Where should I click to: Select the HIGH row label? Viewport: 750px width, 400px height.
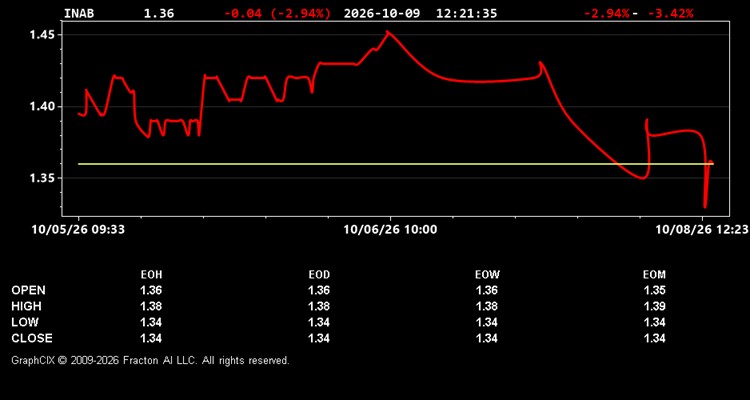point(26,306)
